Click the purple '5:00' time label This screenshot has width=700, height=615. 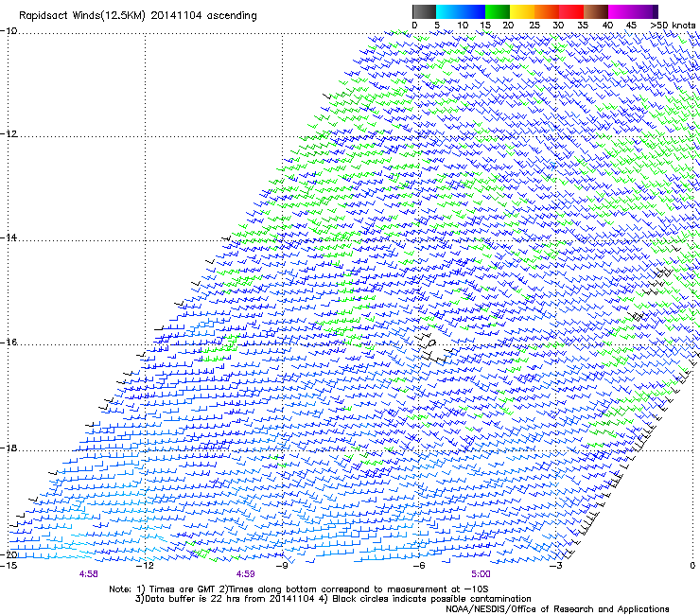[481, 574]
